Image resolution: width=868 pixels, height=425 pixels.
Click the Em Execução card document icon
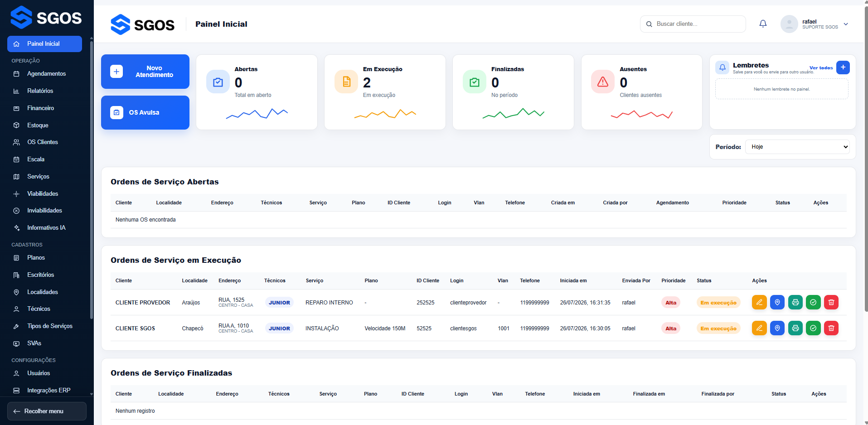pyautogui.click(x=346, y=82)
